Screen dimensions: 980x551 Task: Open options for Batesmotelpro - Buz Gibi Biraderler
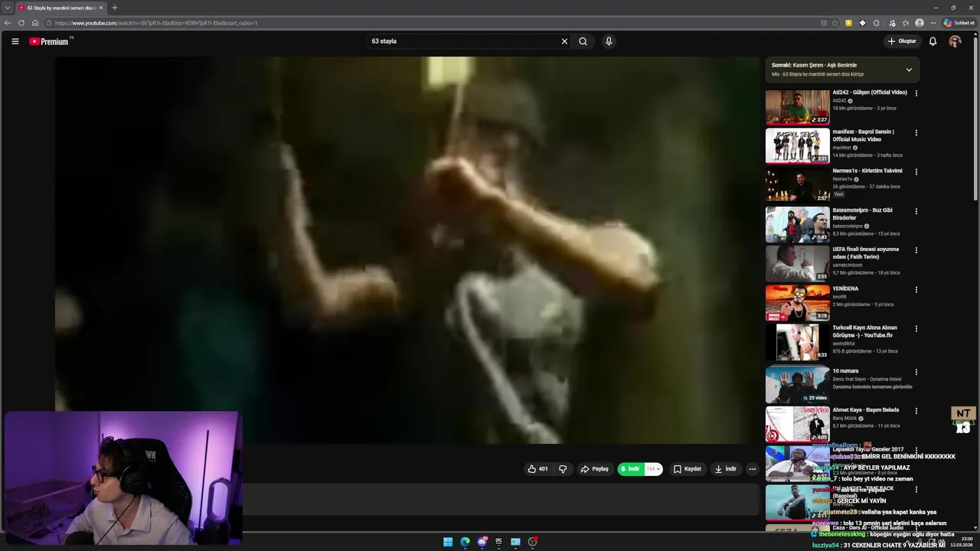click(916, 211)
